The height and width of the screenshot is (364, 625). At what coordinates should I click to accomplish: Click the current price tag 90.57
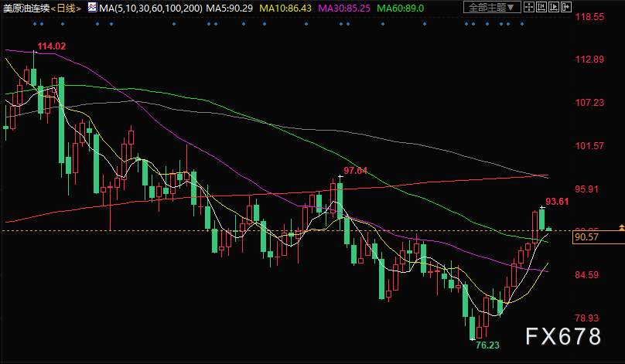point(598,237)
